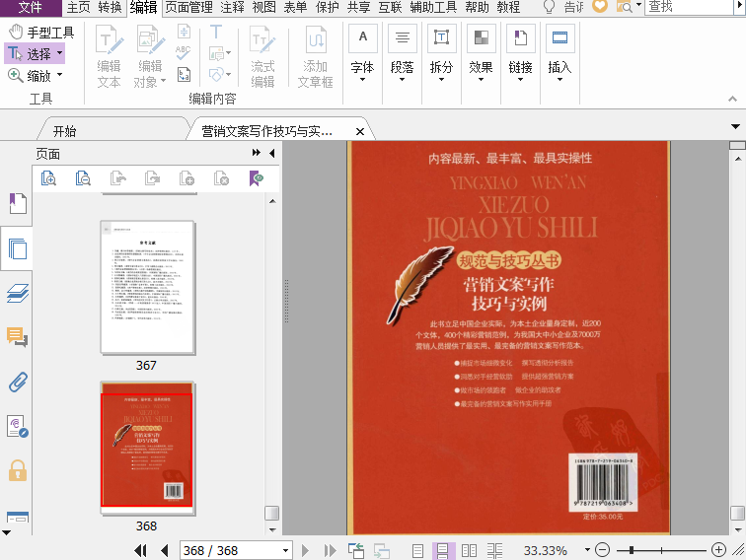Viewport: 746px width, 560px height.
Task: Open the Bookmarks panel in the sidebar
Action: 17,204
